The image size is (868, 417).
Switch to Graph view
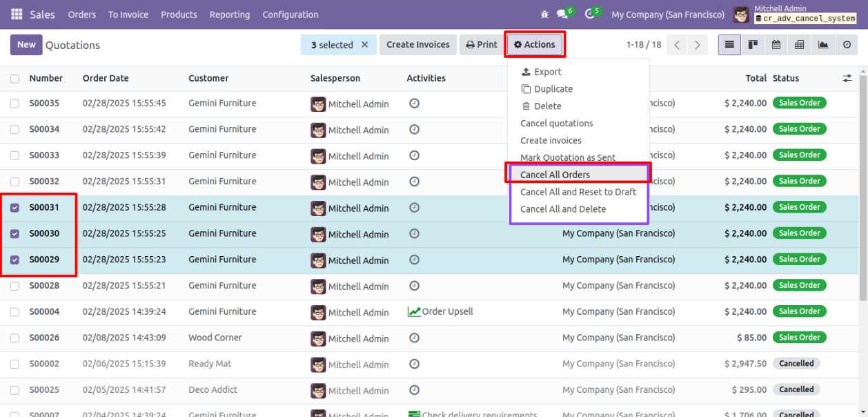pos(823,45)
